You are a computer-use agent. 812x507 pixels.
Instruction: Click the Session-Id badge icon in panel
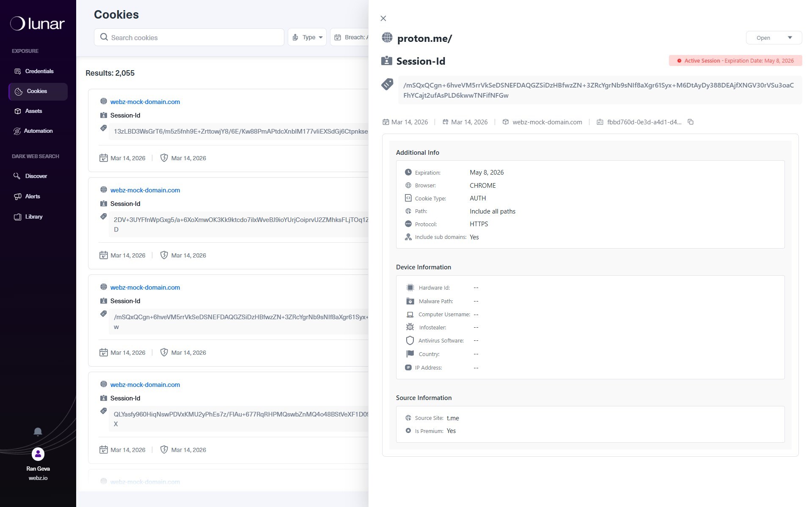click(x=386, y=61)
